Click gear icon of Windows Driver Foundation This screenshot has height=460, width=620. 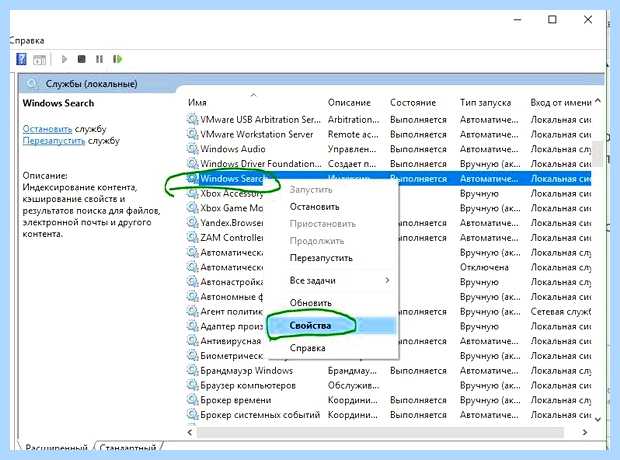coord(192,164)
